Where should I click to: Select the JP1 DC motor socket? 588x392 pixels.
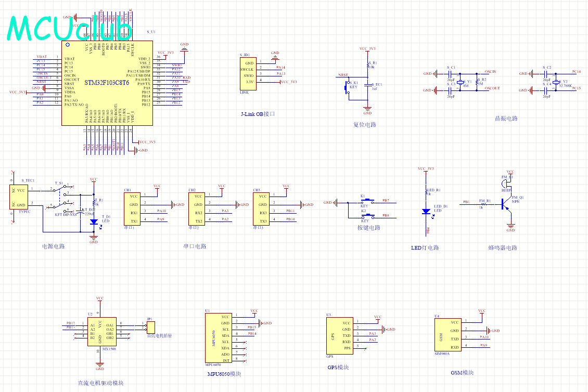tap(151, 327)
